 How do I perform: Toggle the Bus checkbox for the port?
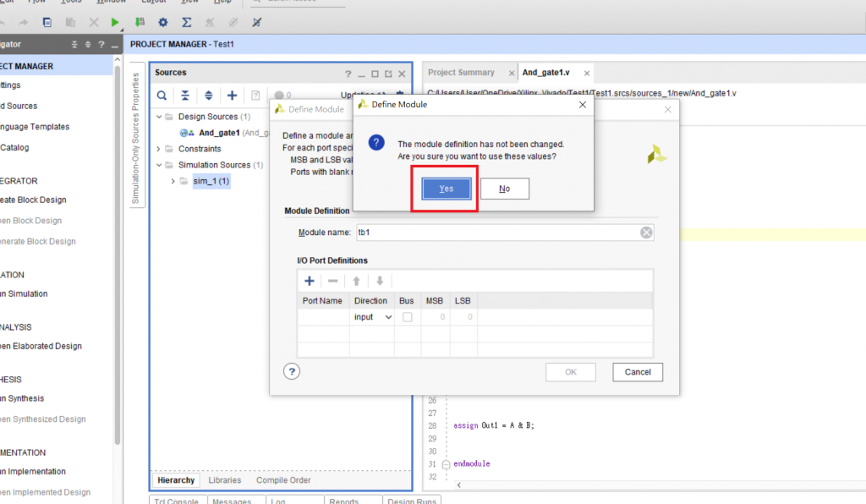(x=407, y=317)
